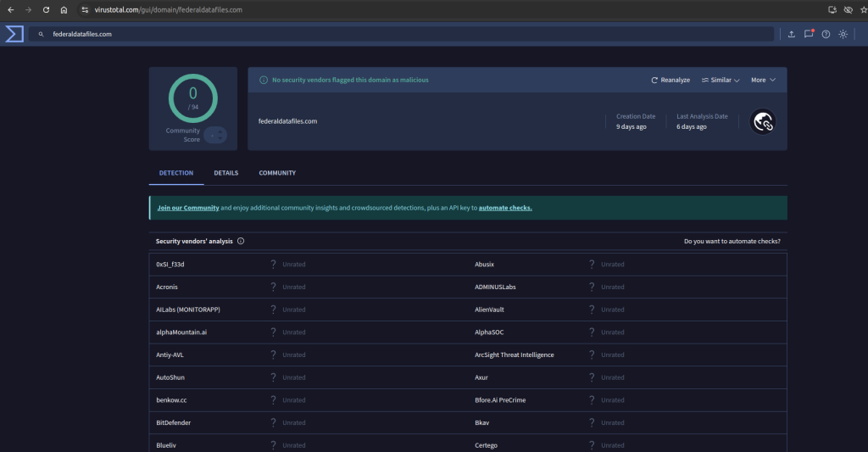Follow the 'automate checks.' link
This screenshot has width=868, height=452.
505,208
